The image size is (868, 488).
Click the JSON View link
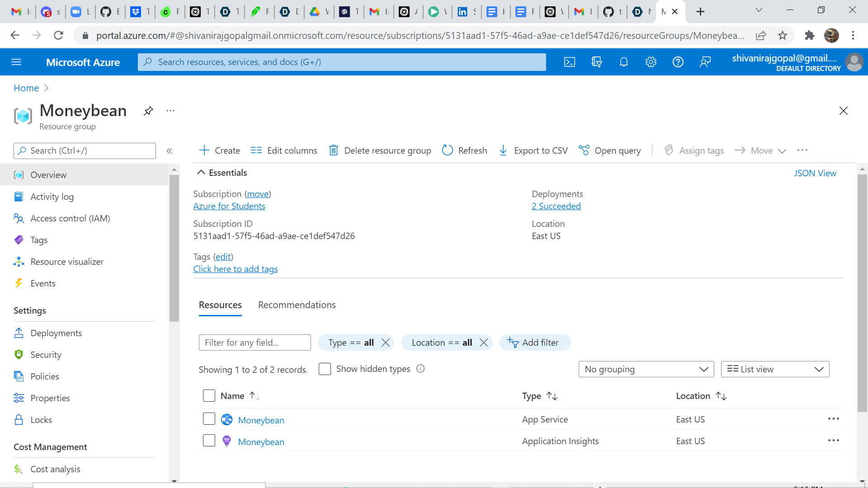point(815,173)
